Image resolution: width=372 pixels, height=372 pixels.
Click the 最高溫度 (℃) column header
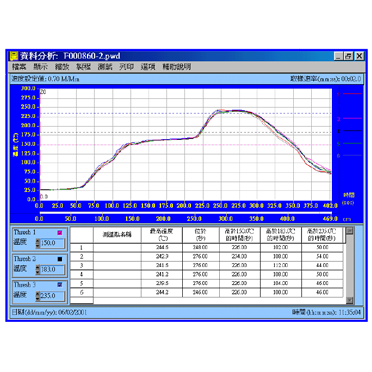click(x=162, y=235)
